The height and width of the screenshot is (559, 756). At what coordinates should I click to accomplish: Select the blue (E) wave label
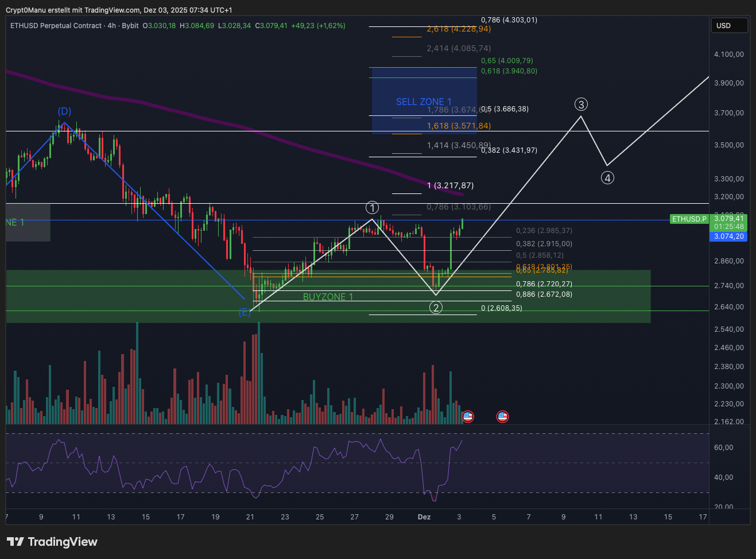245,312
